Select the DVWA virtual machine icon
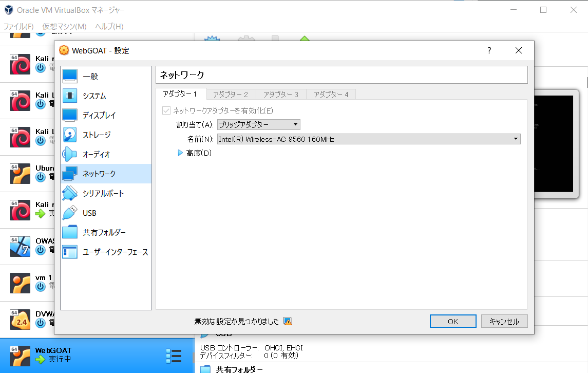This screenshot has width=588, height=373. (20, 320)
